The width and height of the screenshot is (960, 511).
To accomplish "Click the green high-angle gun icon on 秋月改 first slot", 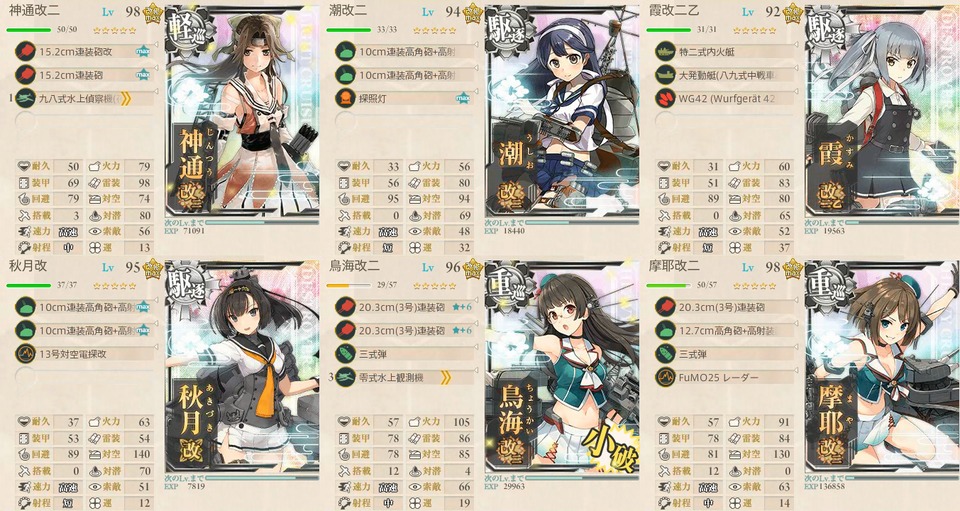I will pyautogui.click(x=25, y=307).
